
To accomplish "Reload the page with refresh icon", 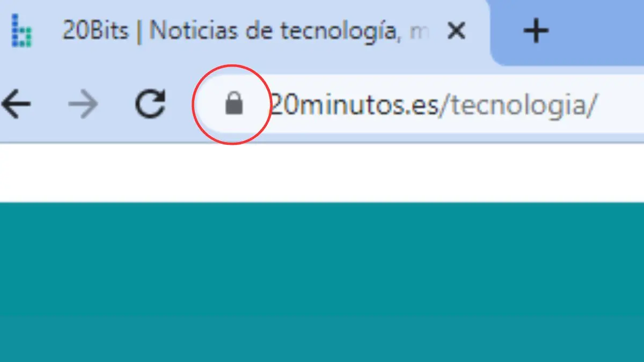I will pos(150,104).
